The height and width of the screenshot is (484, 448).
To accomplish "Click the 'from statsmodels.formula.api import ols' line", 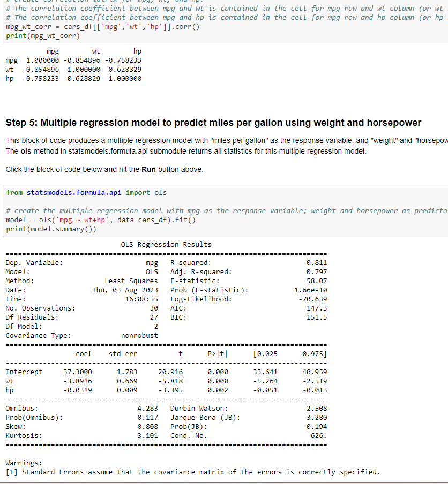I will pyautogui.click(x=86, y=193).
